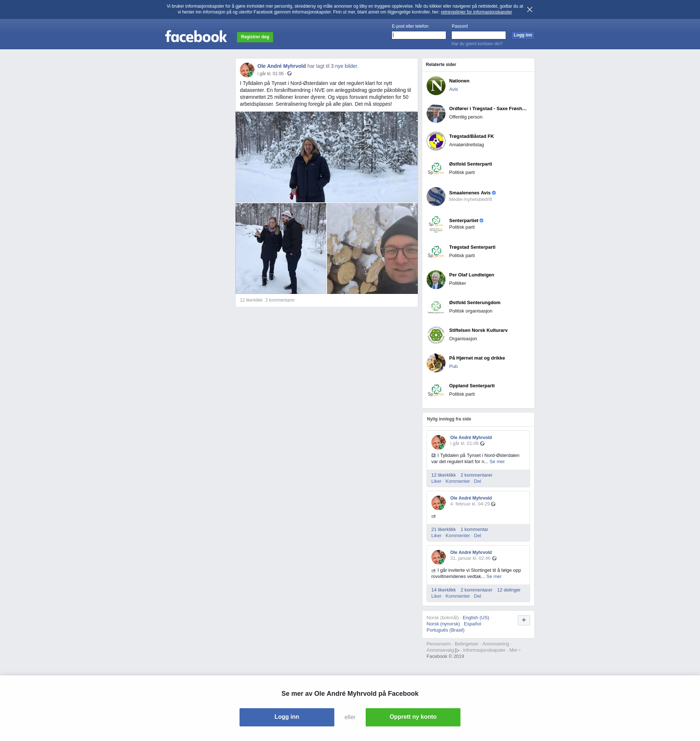
Task: Click Smaalenenes Avis logo icon
Action: tap(436, 196)
